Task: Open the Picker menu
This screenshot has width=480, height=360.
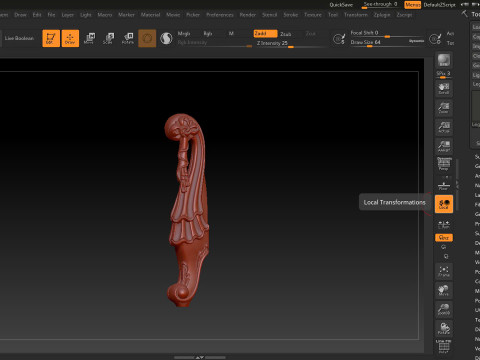Action: [x=193, y=15]
